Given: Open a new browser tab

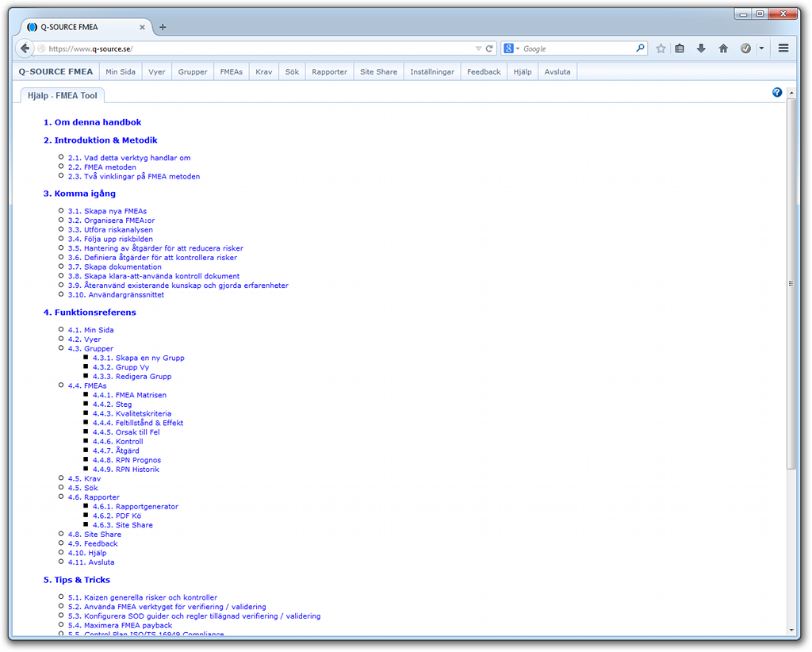Looking at the screenshot, I should (x=163, y=27).
